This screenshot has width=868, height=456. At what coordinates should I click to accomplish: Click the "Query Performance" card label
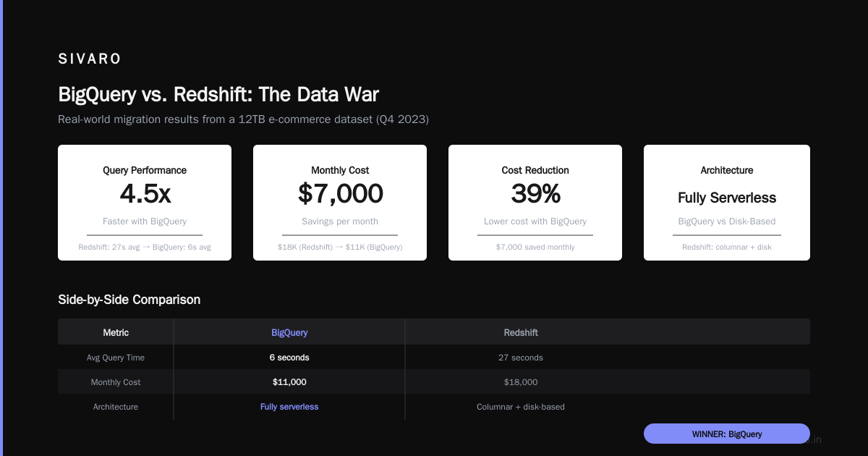click(145, 170)
